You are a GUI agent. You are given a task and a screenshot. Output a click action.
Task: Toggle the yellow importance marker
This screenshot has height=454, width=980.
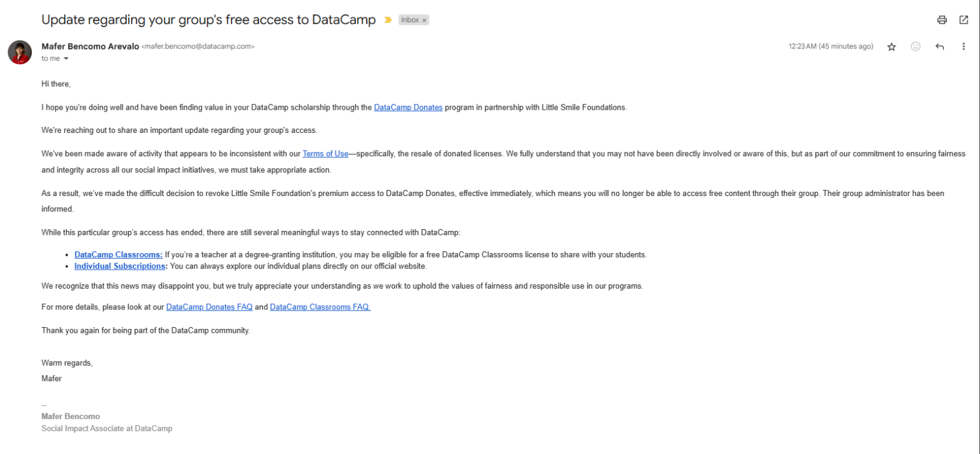click(388, 20)
